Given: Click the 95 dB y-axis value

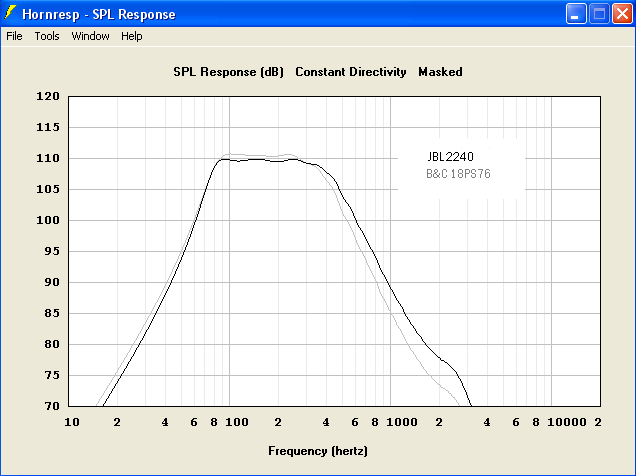Looking at the screenshot, I should (x=52, y=251).
